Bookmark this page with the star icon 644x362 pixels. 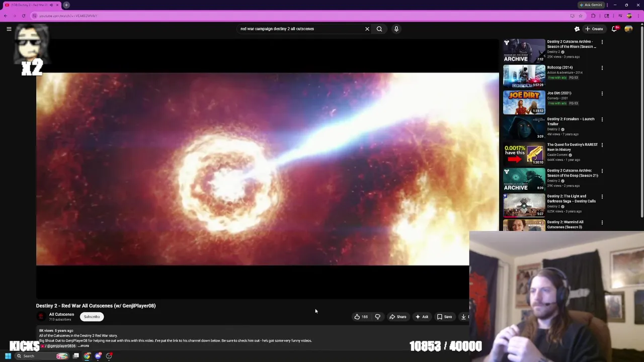[x=581, y=16]
